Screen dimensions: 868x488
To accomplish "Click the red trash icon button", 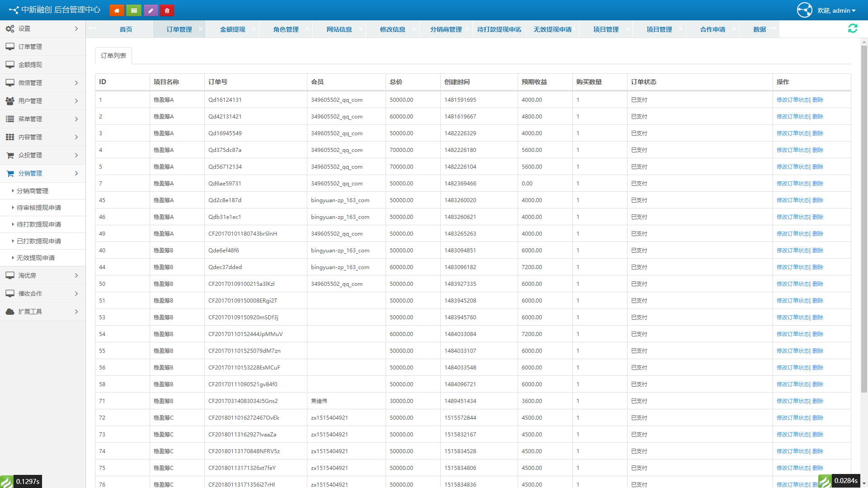I will [x=167, y=10].
